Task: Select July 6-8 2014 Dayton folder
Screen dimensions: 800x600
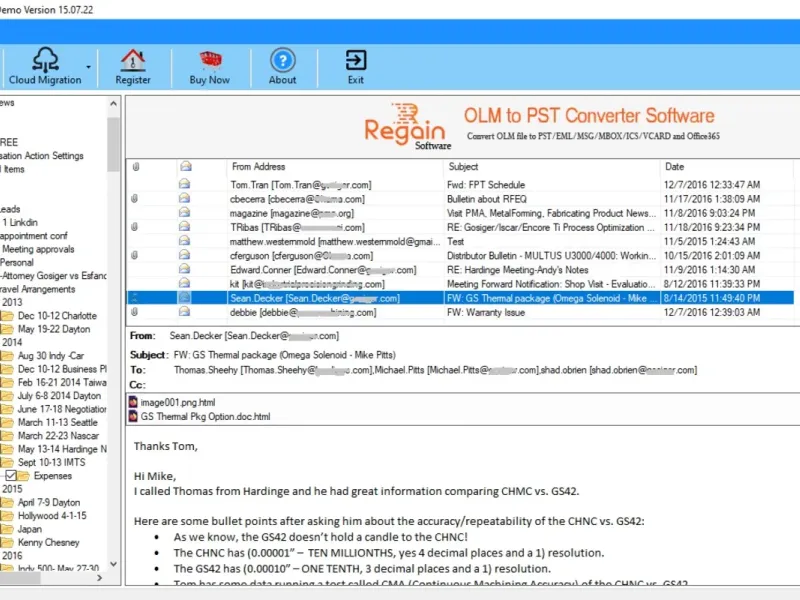Action: (59, 395)
